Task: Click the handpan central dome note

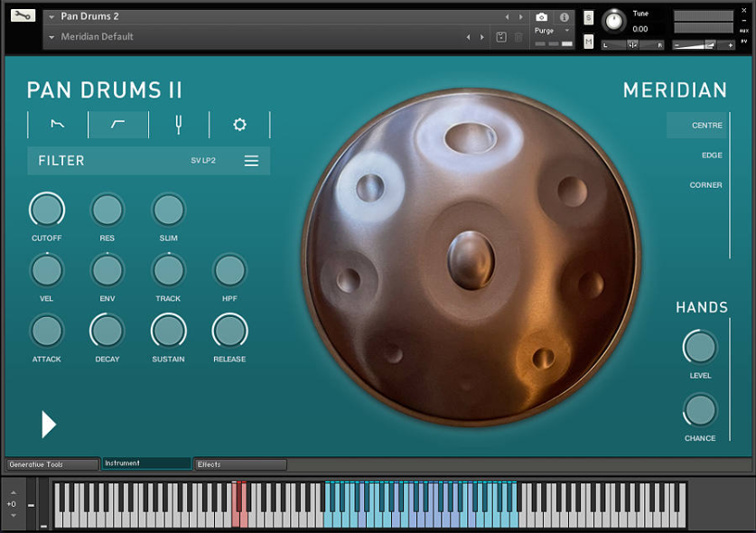Action: (471, 260)
